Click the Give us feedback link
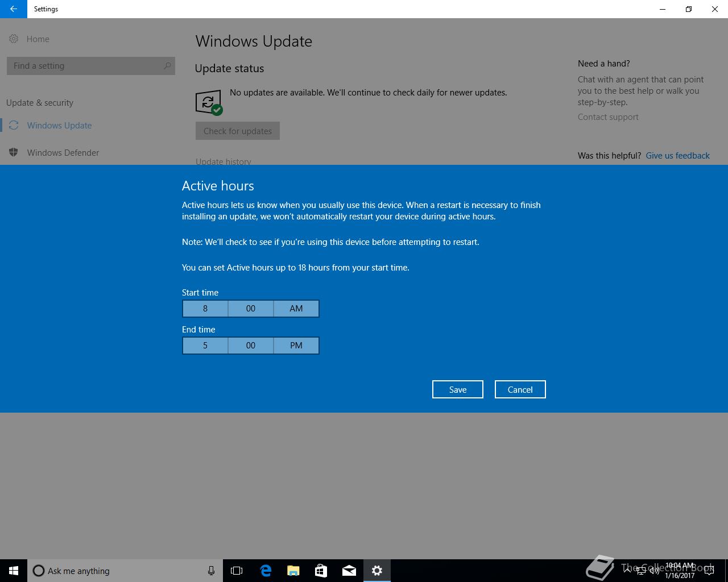This screenshot has width=728, height=582. coord(677,156)
